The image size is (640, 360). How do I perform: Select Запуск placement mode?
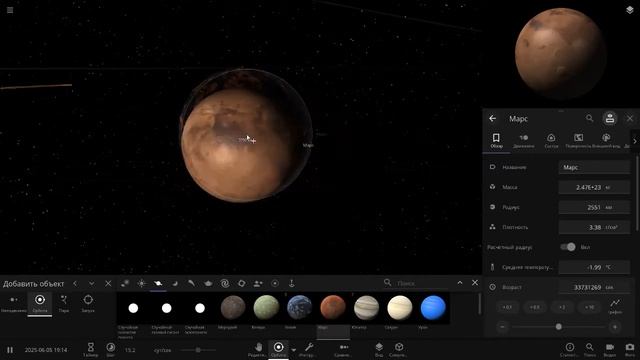click(x=88, y=304)
